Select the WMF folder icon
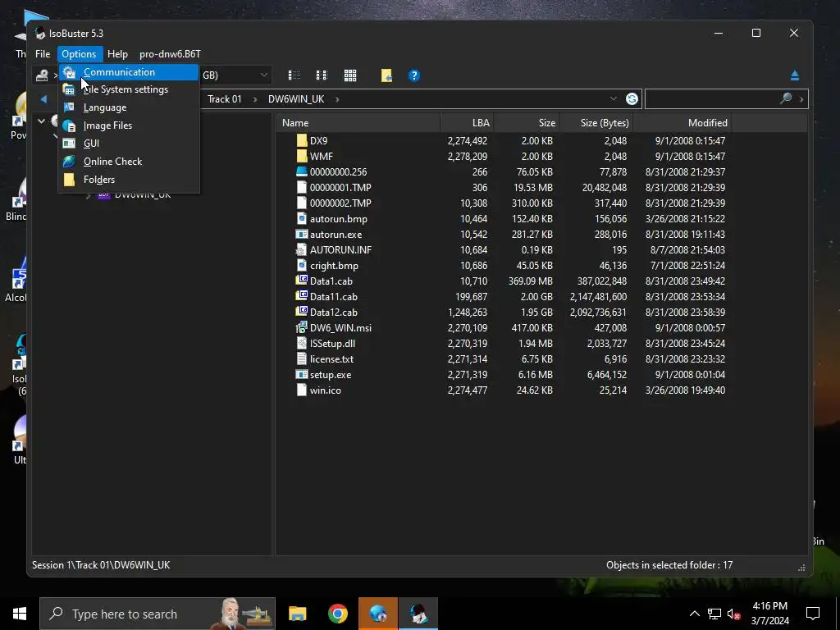Image resolution: width=840 pixels, height=630 pixels. click(x=302, y=156)
